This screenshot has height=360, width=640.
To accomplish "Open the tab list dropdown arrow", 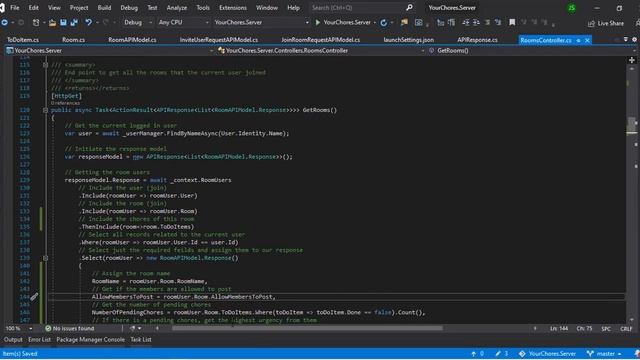I will pyautogui.click(x=626, y=40).
